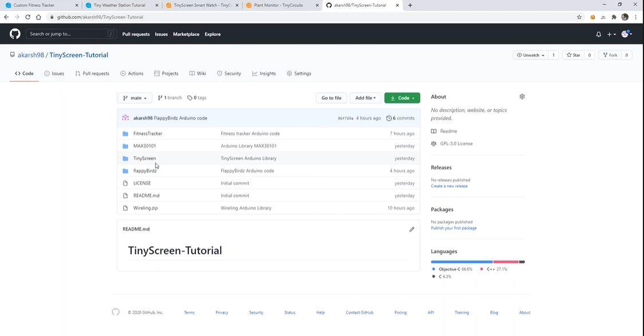
Task: Close the Custom Fitness Tracker tab
Action: pos(77,5)
